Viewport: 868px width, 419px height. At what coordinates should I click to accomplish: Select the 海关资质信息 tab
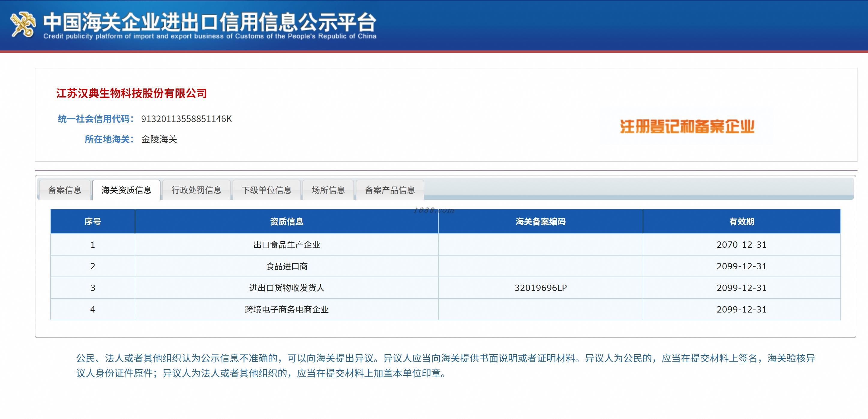126,190
